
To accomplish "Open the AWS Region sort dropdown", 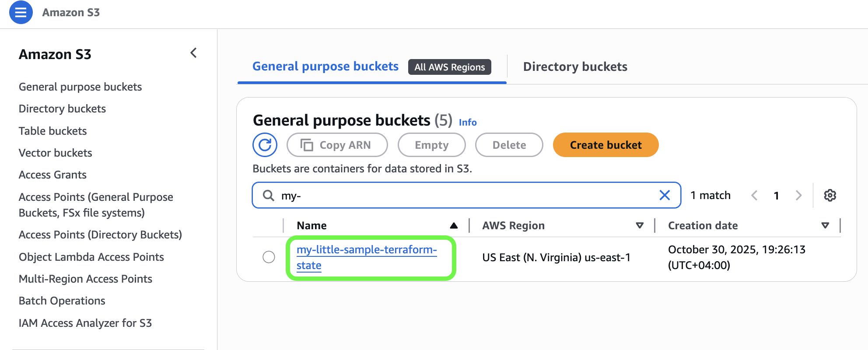I will [640, 225].
